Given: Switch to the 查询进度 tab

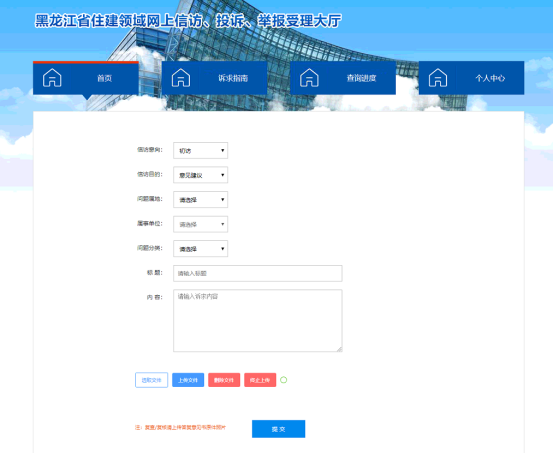Looking at the screenshot, I should tap(343, 78).
